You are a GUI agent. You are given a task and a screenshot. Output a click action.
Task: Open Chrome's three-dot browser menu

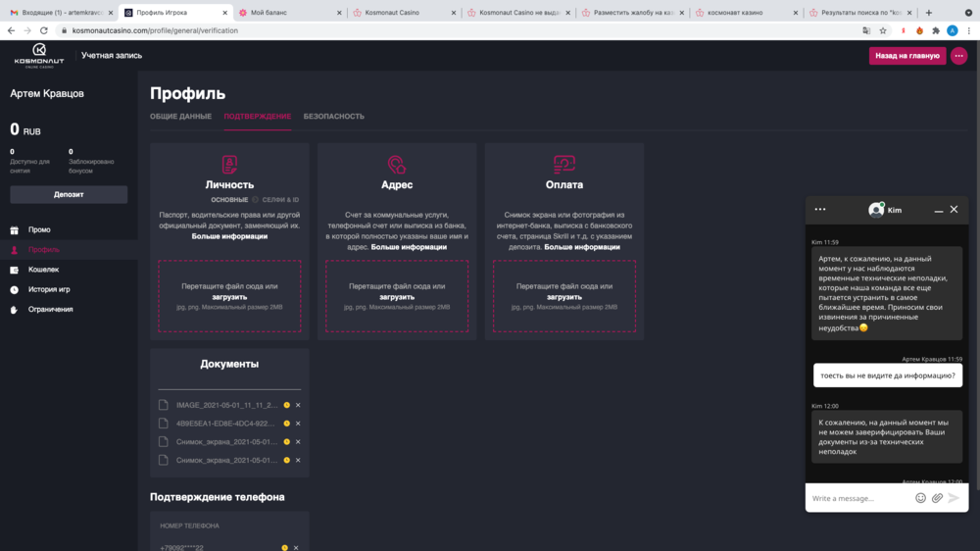(x=968, y=30)
